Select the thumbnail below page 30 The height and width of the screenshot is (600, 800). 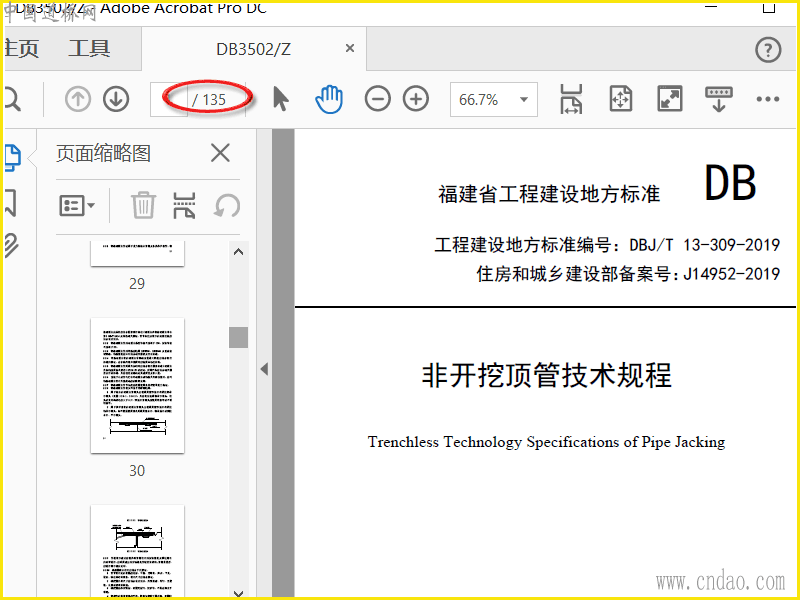137,552
